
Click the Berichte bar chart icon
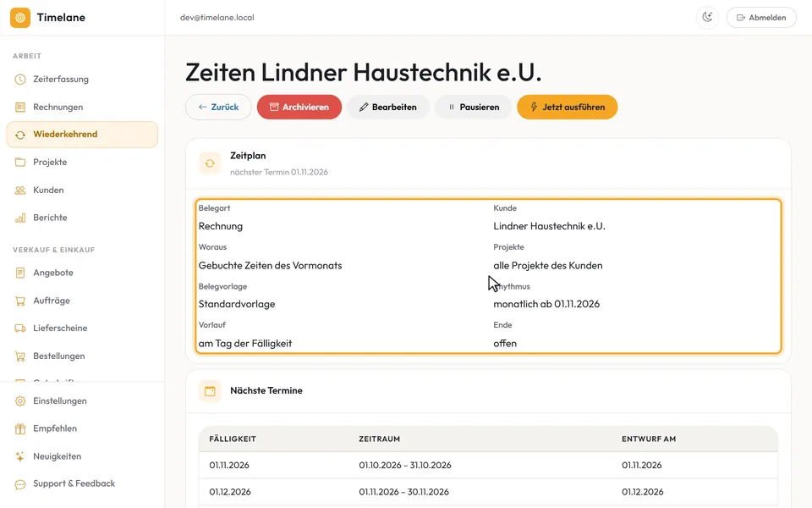[20, 218]
